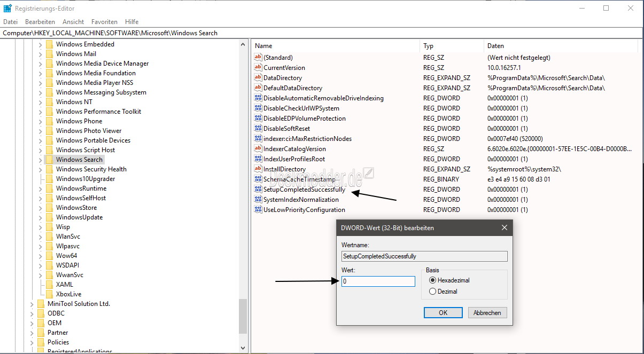Viewport: 644px width, 354px height.
Task: Select the WlanSvc key
Action: pyautogui.click(x=68, y=237)
